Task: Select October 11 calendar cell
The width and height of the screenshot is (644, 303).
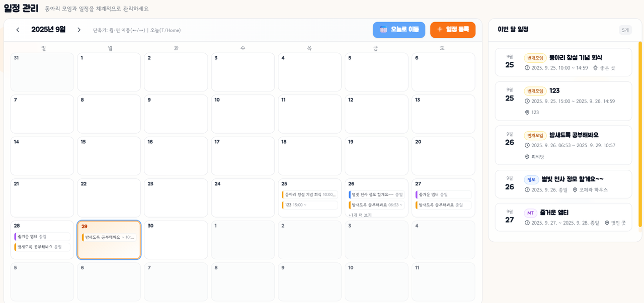Action: pos(443,282)
